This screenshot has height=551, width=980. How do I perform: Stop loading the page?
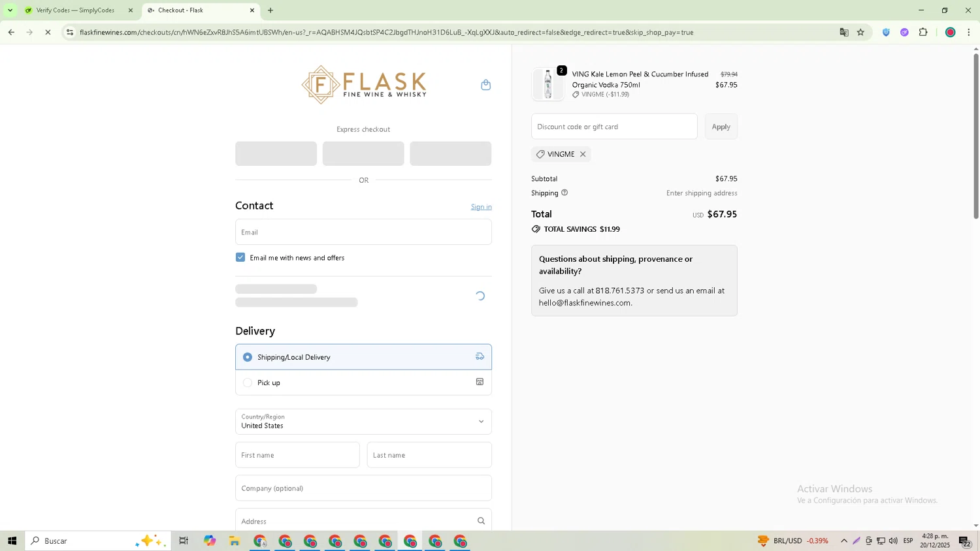point(48,32)
